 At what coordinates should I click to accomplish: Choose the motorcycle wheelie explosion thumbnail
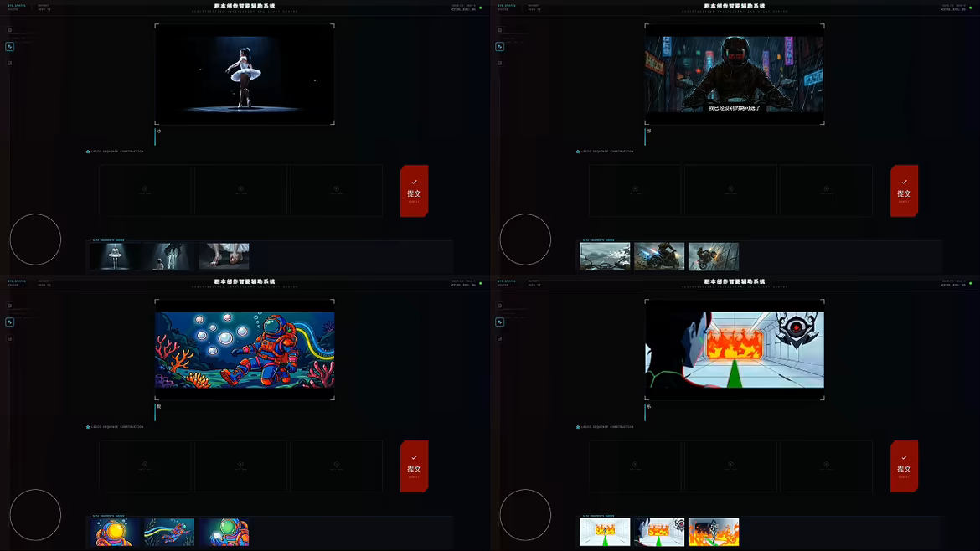714,256
